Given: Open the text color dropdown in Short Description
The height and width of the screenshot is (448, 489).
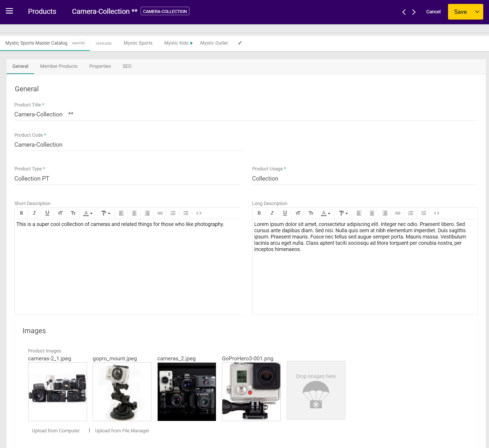Looking at the screenshot, I should pos(88,213).
